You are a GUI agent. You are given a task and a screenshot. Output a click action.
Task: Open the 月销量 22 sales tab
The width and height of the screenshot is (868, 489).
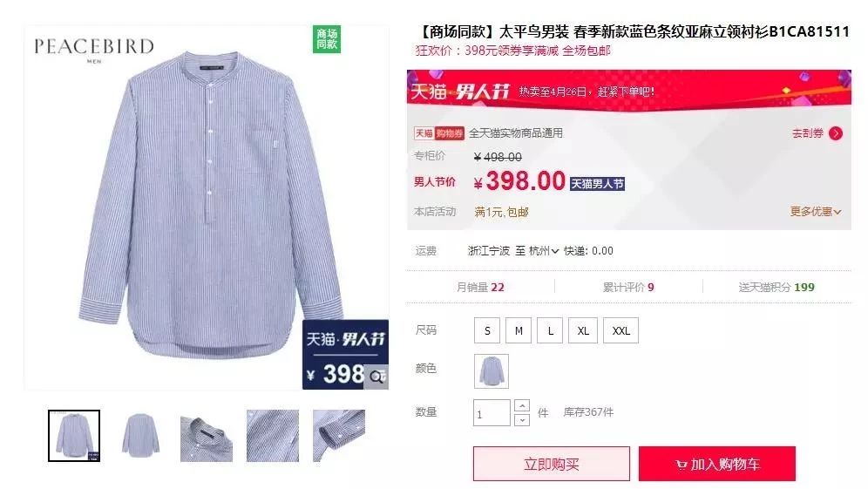480,287
